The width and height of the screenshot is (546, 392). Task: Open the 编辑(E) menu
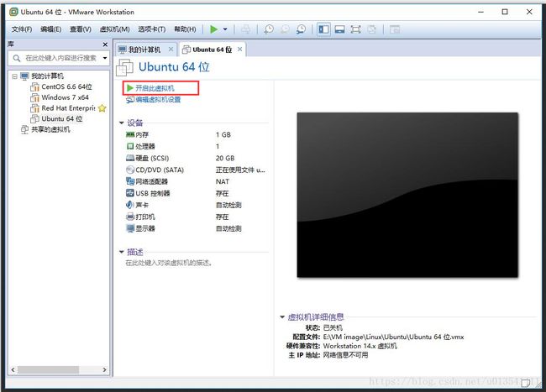[51, 29]
